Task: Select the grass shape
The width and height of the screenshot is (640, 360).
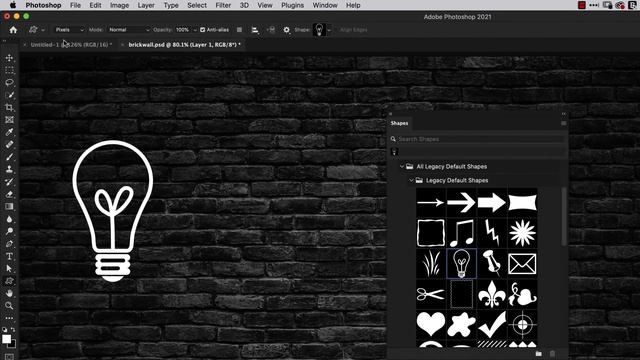Action: [x=431, y=264]
